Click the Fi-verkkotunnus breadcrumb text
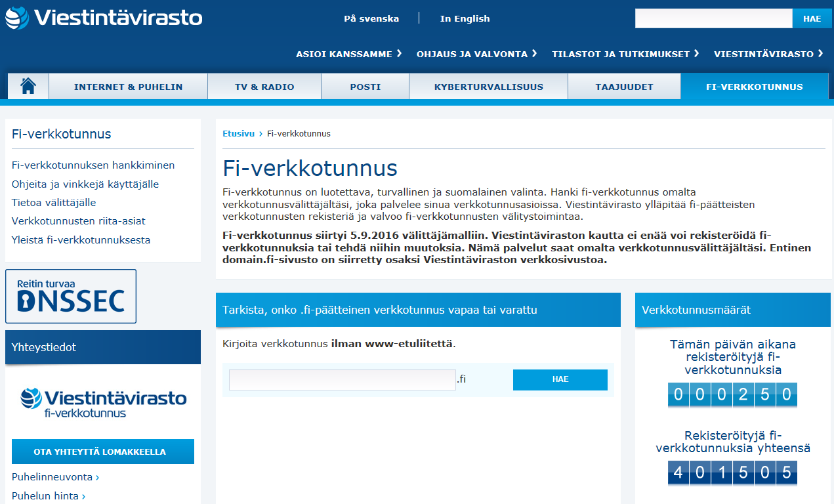The image size is (834, 504). 299,134
